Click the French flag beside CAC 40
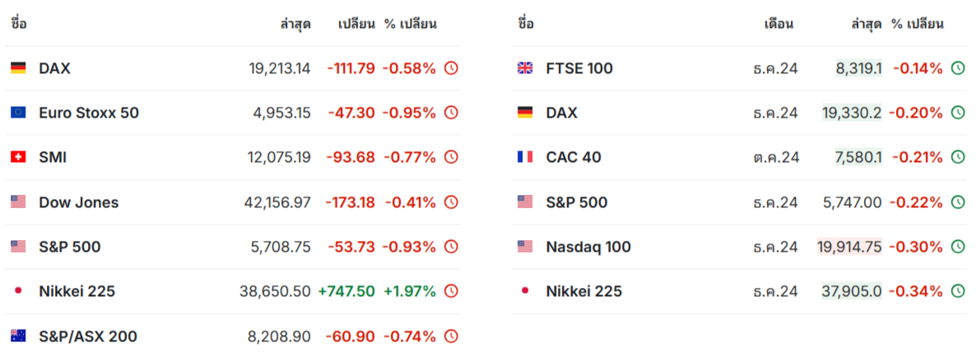 pyautogui.click(x=525, y=157)
